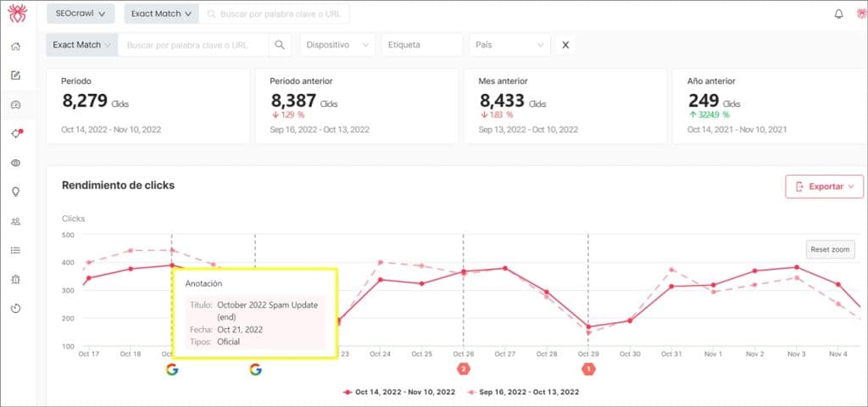
Task: Focus the Etiqueta input field
Action: 422,45
